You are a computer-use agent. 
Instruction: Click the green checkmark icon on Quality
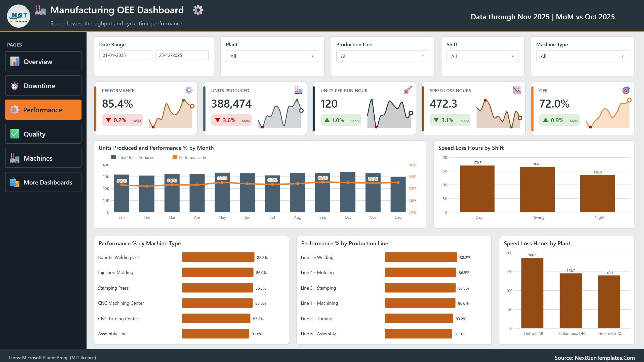(x=15, y=134)
